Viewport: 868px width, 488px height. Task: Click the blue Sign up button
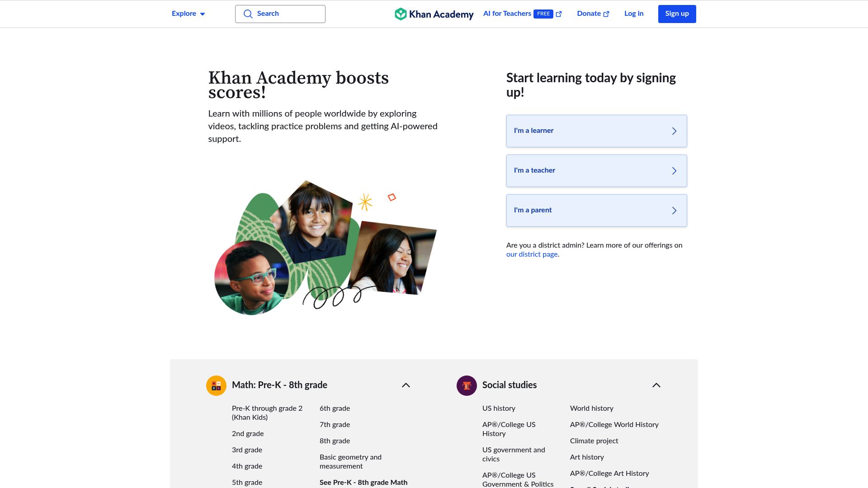click(x=677, y=14)
